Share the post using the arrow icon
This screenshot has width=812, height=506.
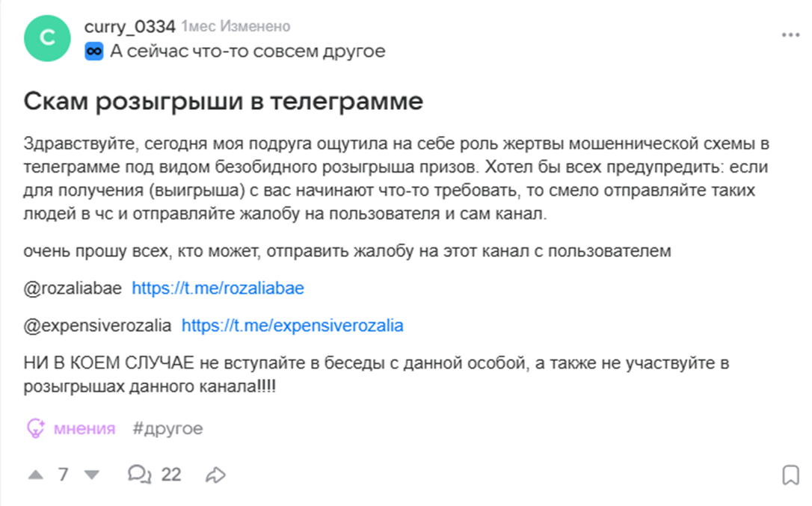[x=216, y=475]
